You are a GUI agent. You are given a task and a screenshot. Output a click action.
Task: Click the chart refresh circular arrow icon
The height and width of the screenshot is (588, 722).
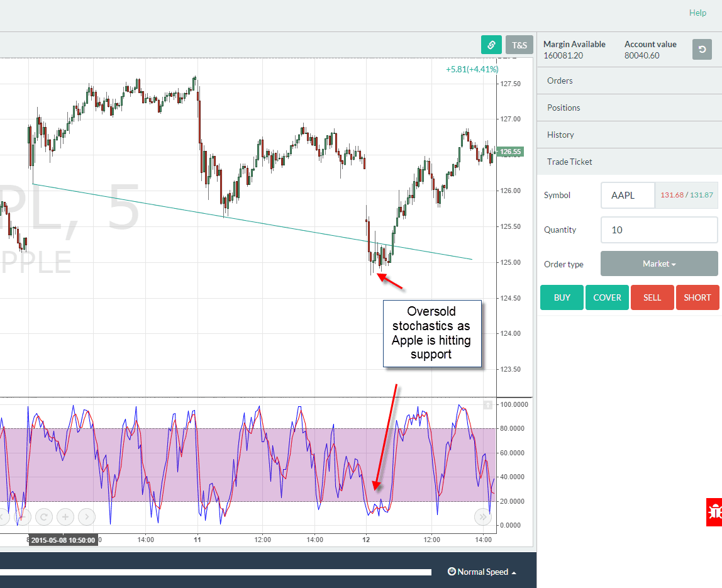pos(44,517)
